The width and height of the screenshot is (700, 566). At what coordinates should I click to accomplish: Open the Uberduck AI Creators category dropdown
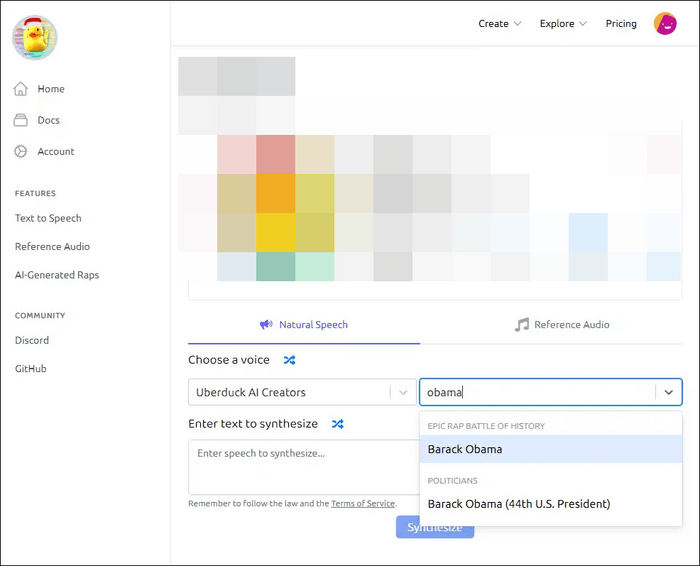[x=300, y=392]
